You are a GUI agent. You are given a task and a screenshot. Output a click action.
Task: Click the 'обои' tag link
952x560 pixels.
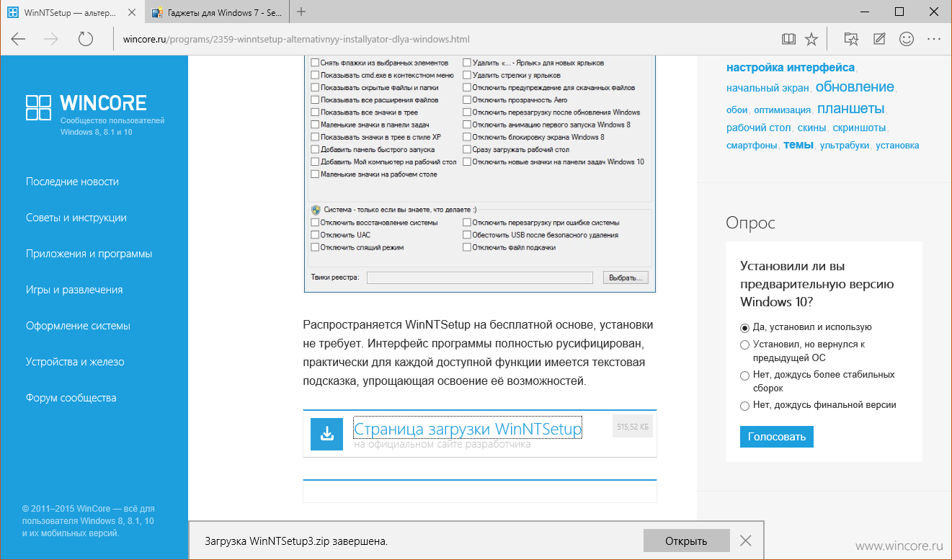pyautogui.click(x=737, y=110)
